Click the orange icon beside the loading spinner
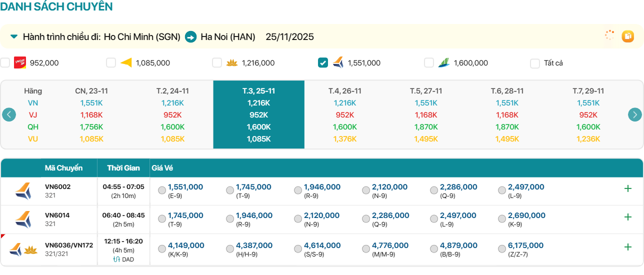This screenshot has width=644, height=275. click(x=627, y=36)
